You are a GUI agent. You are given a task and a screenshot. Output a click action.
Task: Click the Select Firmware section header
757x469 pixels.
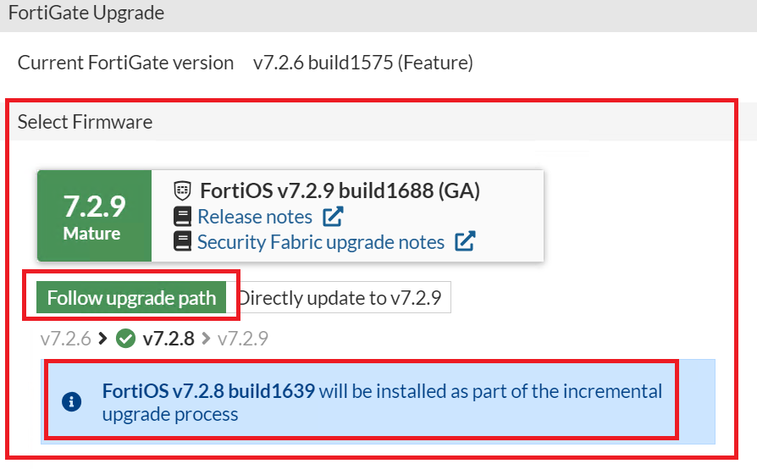(x=85, y=122)
